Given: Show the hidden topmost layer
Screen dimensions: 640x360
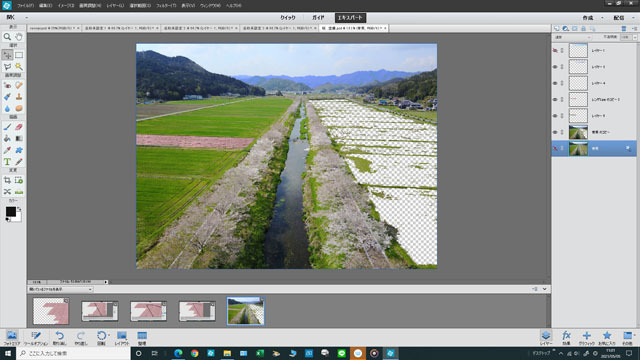Looking at the screenshot, I should (555, 51).
